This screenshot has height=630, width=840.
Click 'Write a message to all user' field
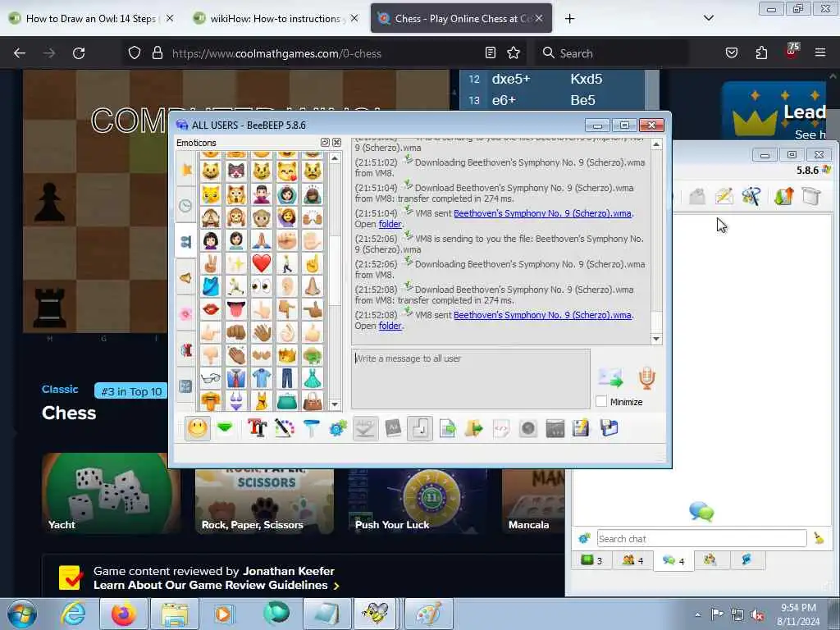(x=470, y=379)
